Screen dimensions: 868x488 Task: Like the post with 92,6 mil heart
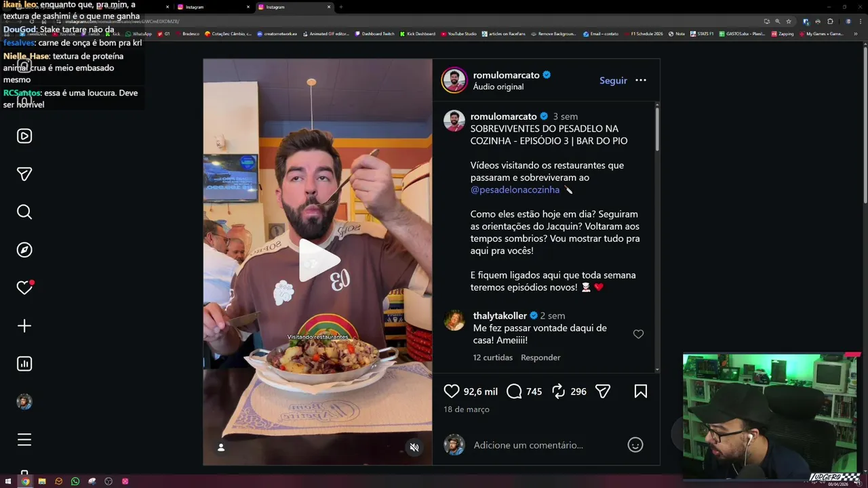click(452, 391)
